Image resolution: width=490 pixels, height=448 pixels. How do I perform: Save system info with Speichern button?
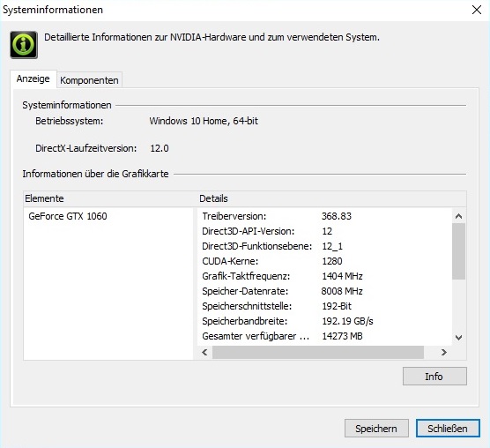tap(376, 428)
